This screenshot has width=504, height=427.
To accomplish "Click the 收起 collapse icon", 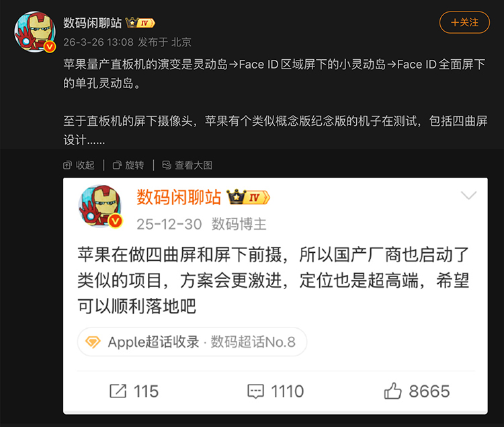I will [67, 165].
